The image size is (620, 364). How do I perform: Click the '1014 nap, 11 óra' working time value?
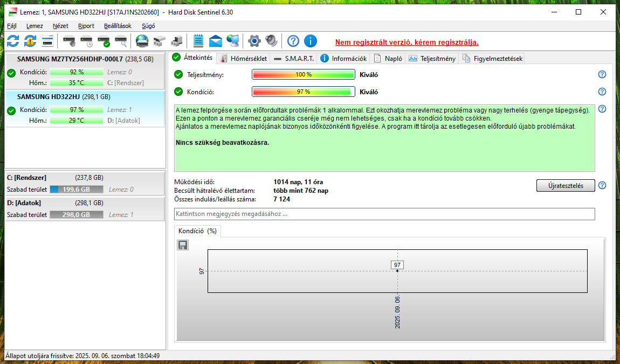[298, 182]
